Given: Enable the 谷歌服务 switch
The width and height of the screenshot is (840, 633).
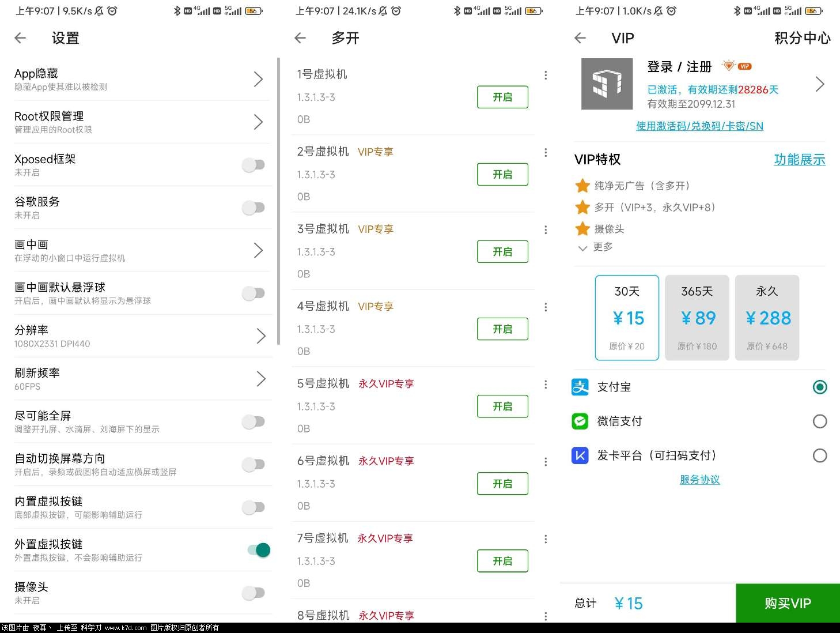Looking at the screenshot, I should coord(253,208).
